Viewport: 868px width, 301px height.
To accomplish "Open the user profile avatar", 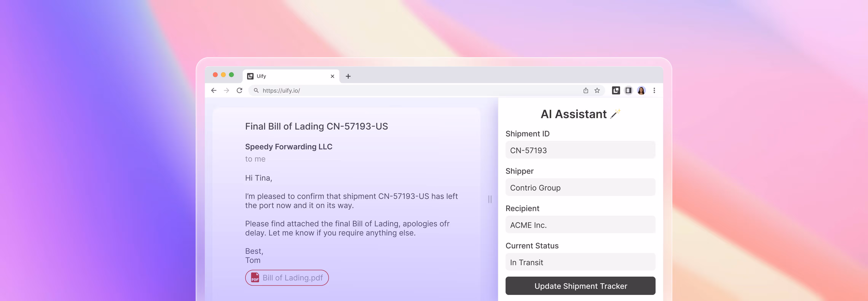I will click(641, 90).
